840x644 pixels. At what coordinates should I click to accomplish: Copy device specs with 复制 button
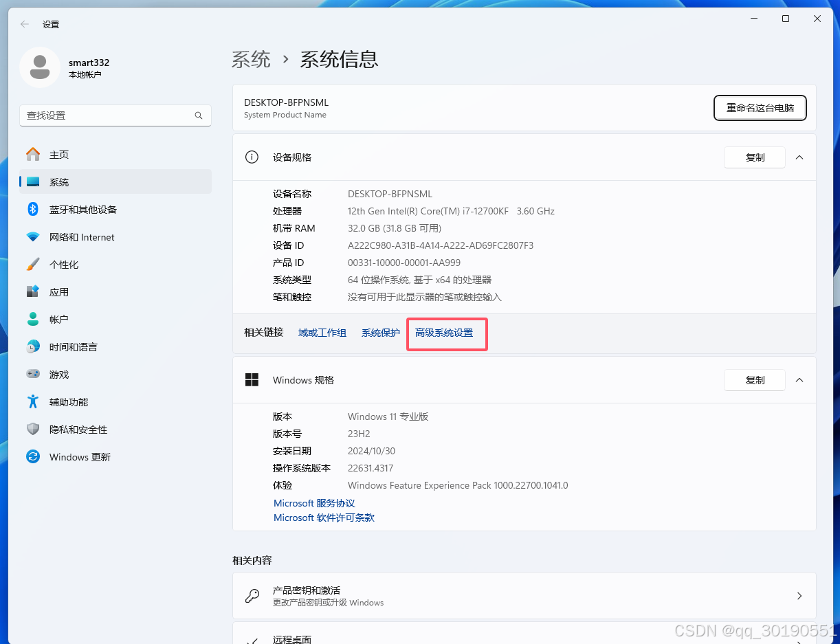(x=755, y=157)
